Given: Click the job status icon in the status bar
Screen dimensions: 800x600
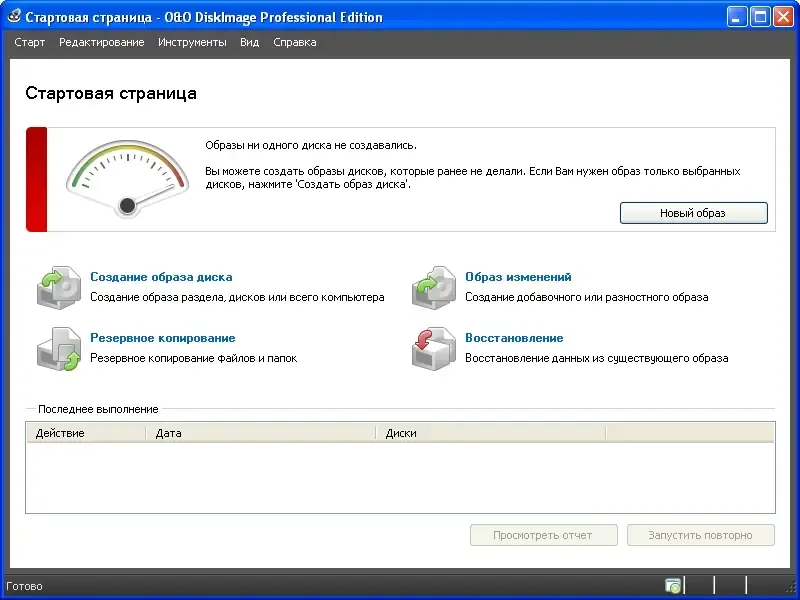Looking at the screenshot, I should 673,586.
